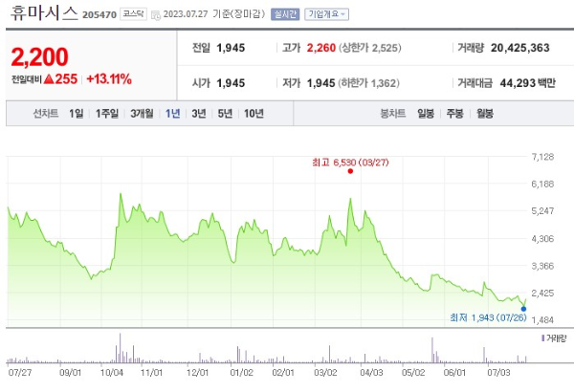Image resolution: width=574 pixels, height=392 pixels.
Task: Click the blue 최저 1,943 low marker
Action: (x=523, y=309)
